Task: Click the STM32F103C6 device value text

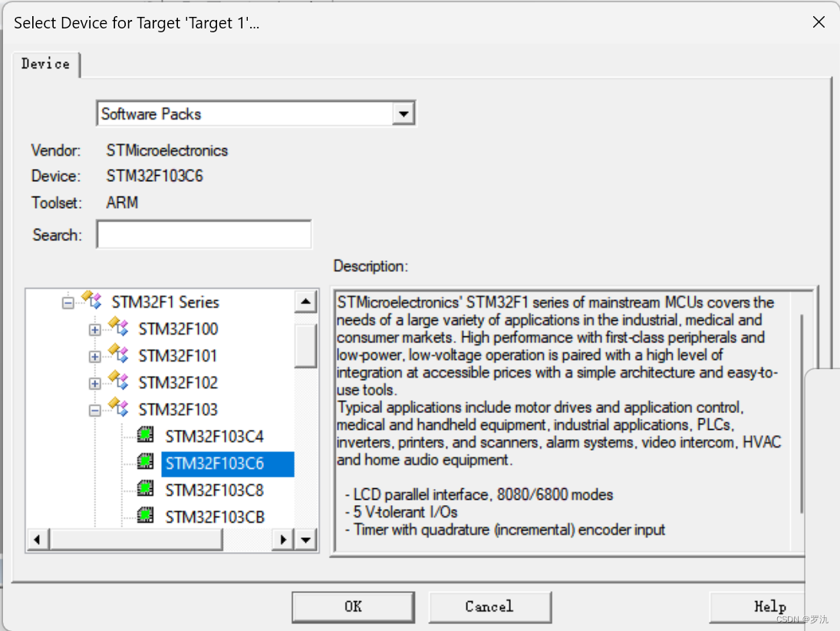Action: click(154, 176)
